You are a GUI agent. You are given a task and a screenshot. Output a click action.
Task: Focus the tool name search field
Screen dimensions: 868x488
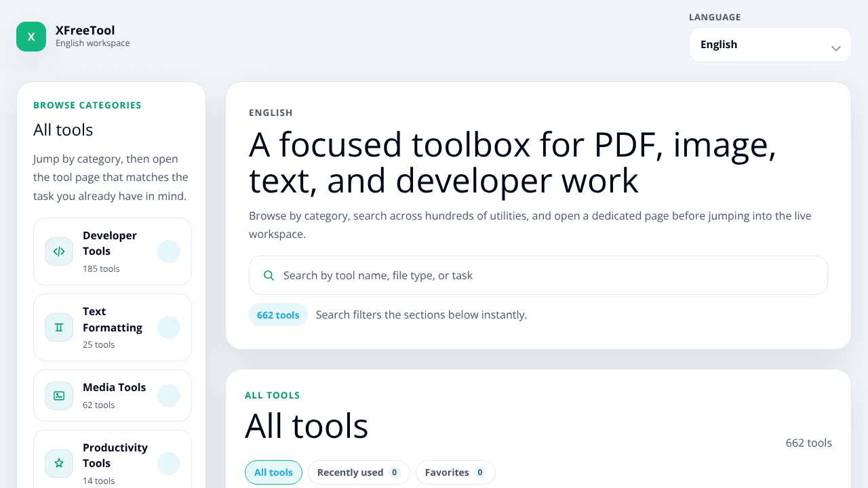(538, 275)
